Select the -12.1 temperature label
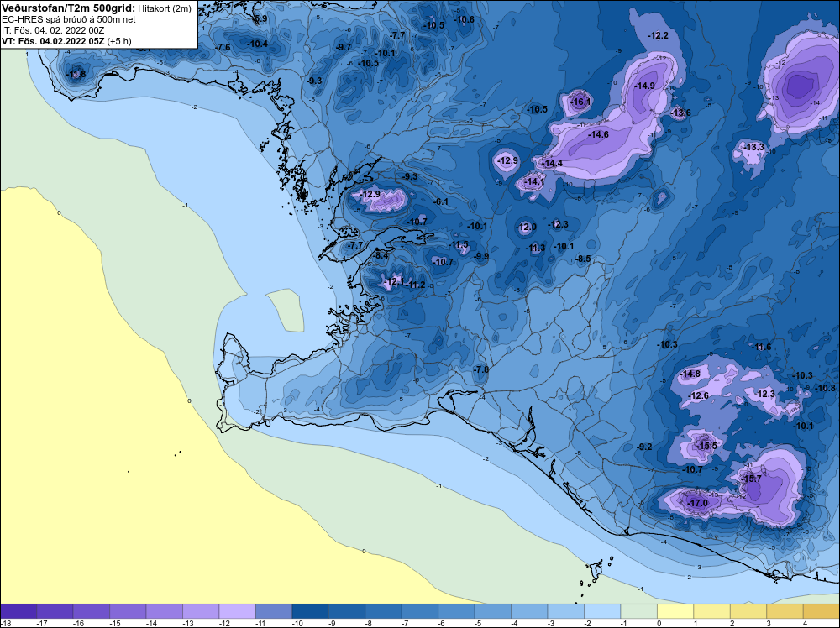The image size is (840, 628). 394,281
